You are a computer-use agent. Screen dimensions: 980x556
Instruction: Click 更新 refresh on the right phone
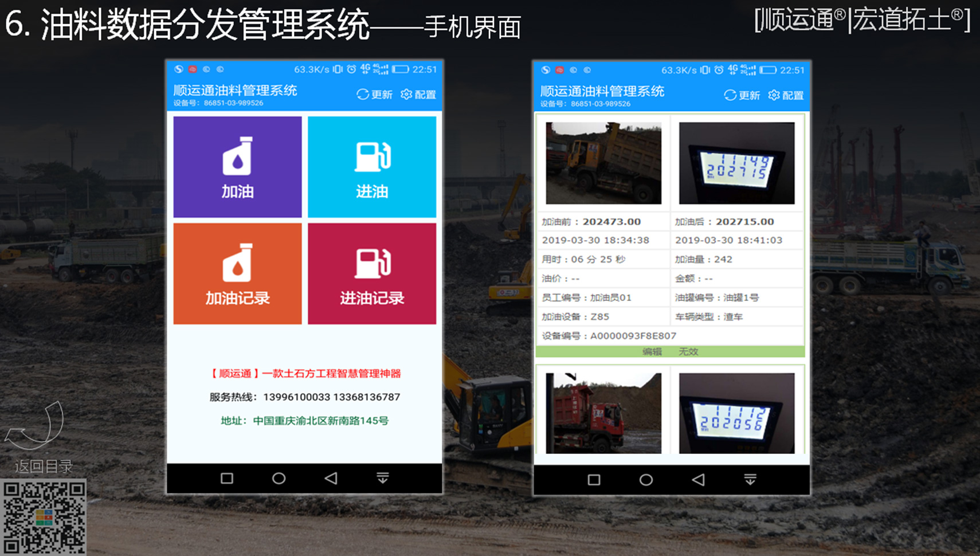pos(742,95)
